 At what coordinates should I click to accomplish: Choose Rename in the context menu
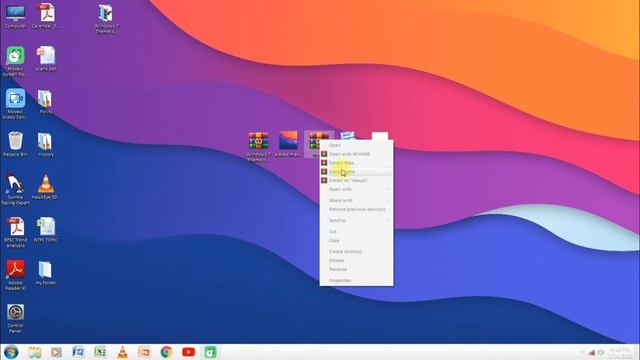(x=356, y=269)
